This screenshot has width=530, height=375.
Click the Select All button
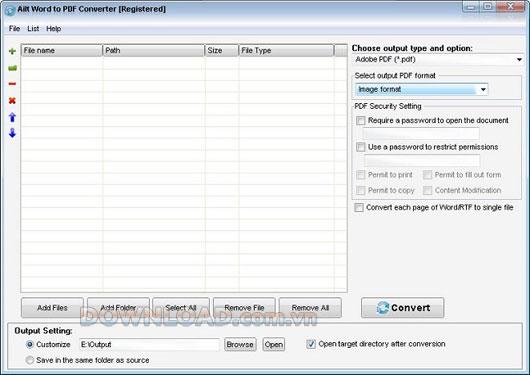coord(181,308)
